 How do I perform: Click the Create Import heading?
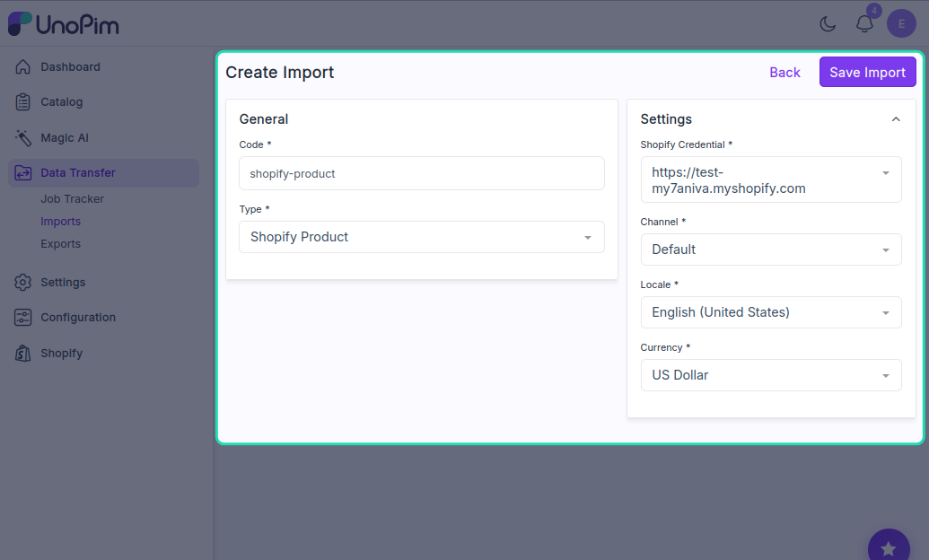click(280, 73)
